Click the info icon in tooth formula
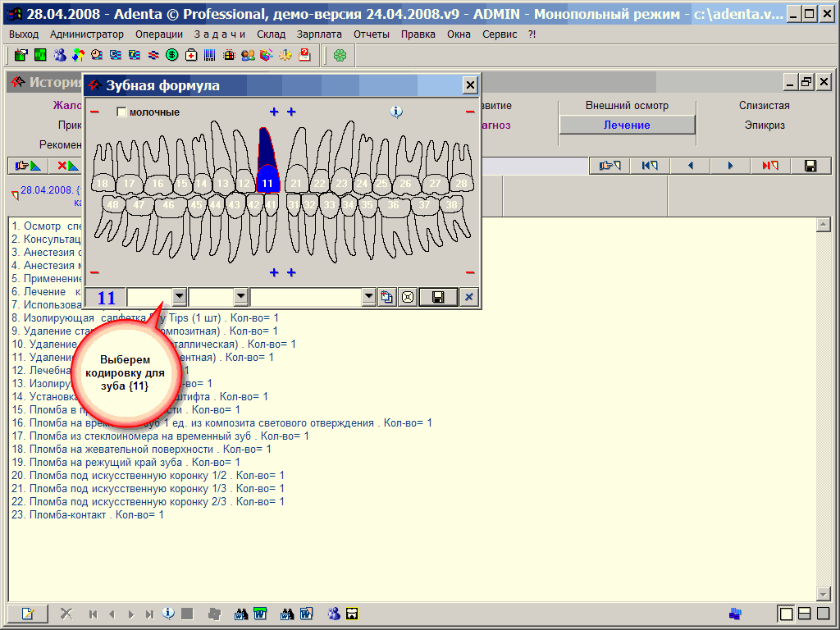 [x=396, y=112]
